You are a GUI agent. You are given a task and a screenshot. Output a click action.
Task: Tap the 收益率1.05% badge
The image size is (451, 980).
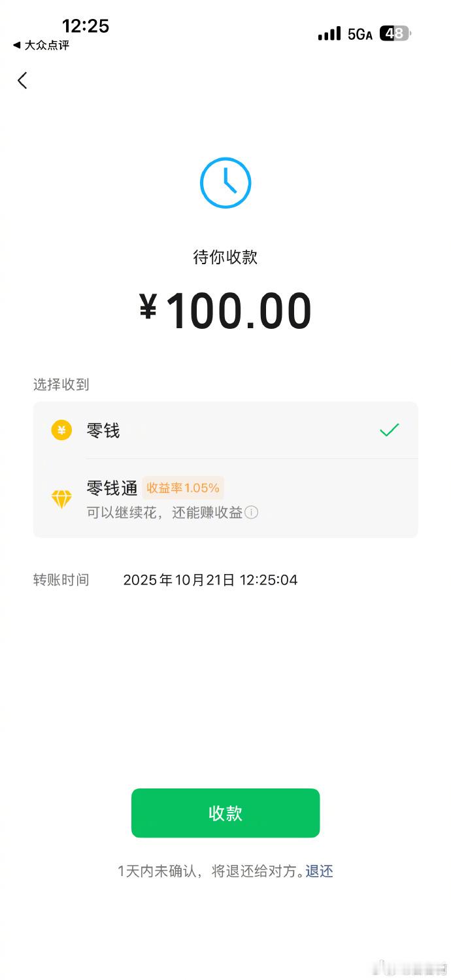[183, 488]
